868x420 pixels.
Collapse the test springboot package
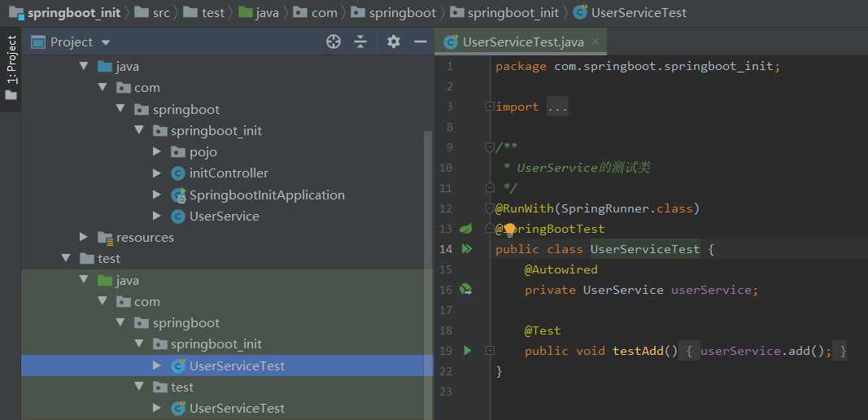pyautogui.click(x=120, y=322)
